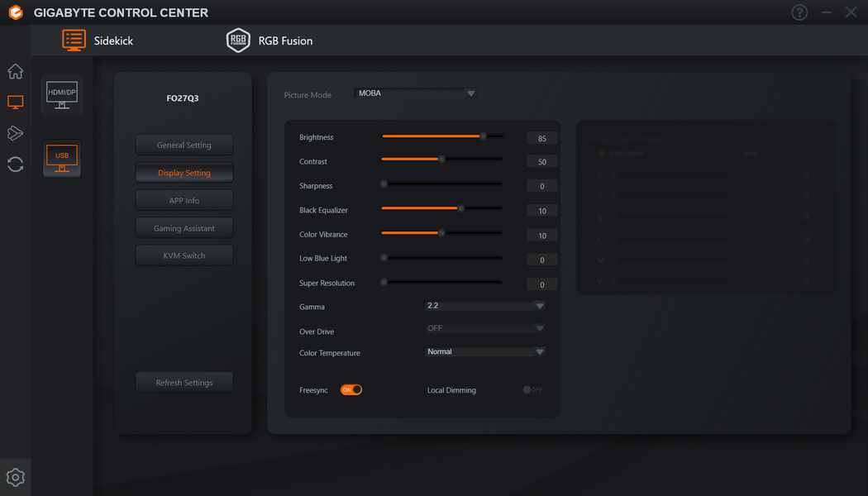Click the GIGABYTE CONTROL CENTER title

tap(122, 12)
